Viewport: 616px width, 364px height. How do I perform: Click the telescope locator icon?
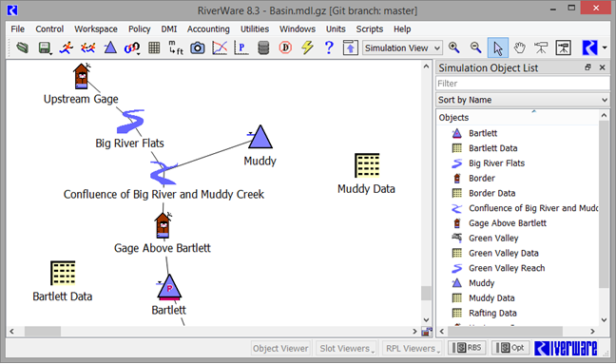541,48
